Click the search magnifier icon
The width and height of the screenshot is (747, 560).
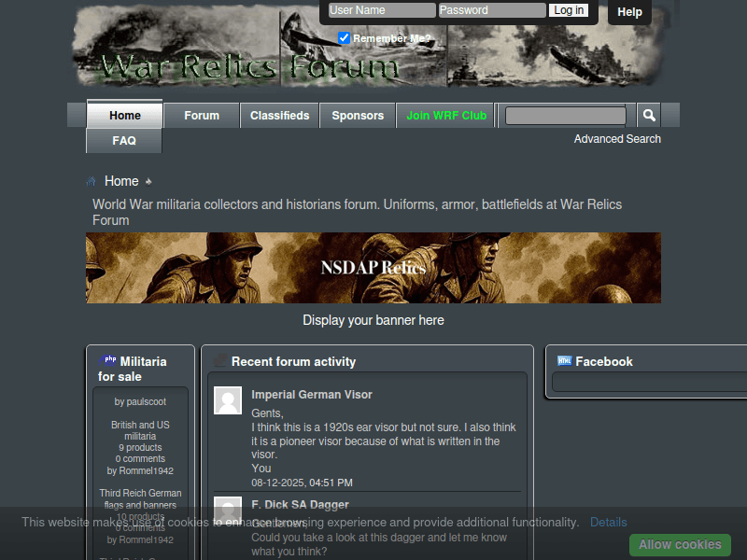pos(649,116)
